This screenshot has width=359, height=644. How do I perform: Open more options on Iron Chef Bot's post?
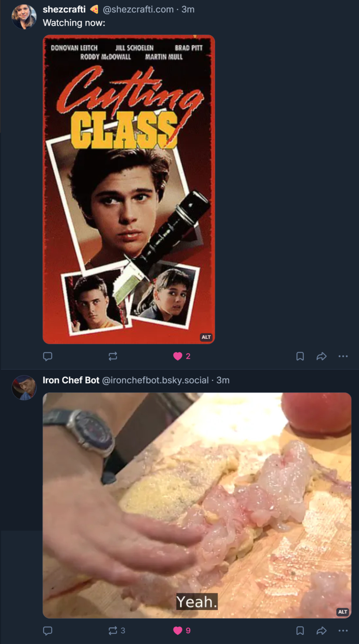coord(343,631)
